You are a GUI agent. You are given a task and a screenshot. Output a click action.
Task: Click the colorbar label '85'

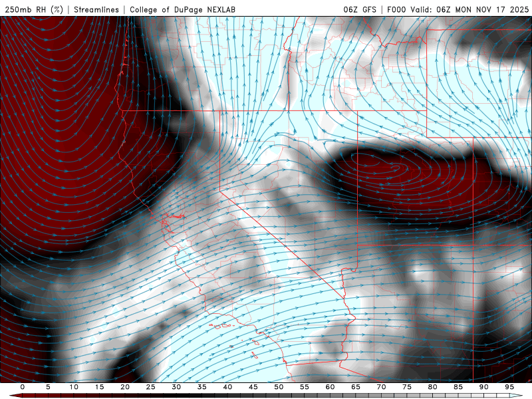pos(458,387)
